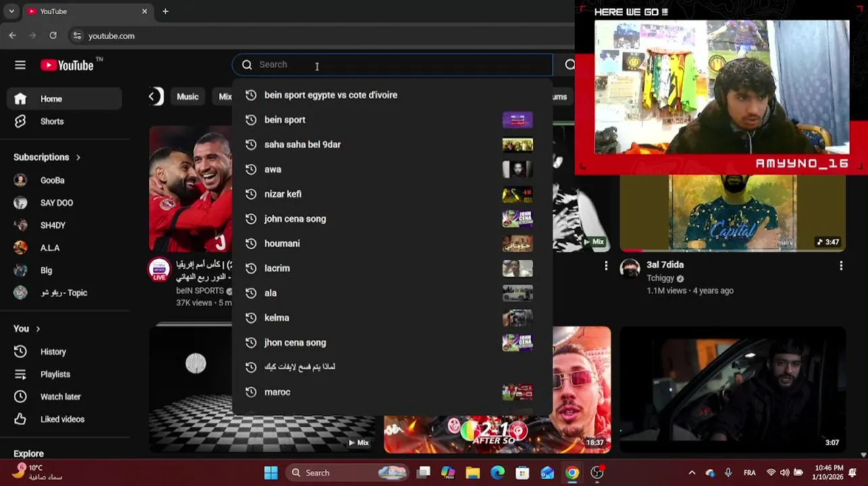Open the weather widget showing 10°C
Image resolution: width=868 pixels, height=486 pixels.
tap(37, 472)
